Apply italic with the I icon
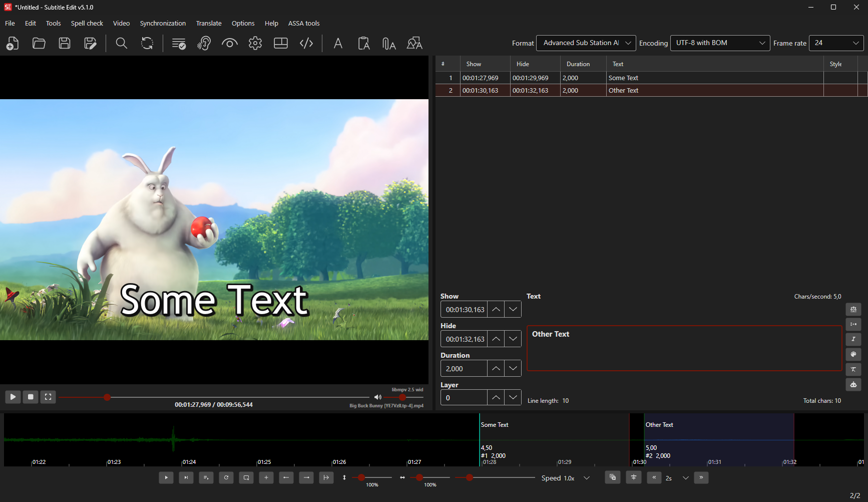Screen dimensions: 868x502 [853, 340]
